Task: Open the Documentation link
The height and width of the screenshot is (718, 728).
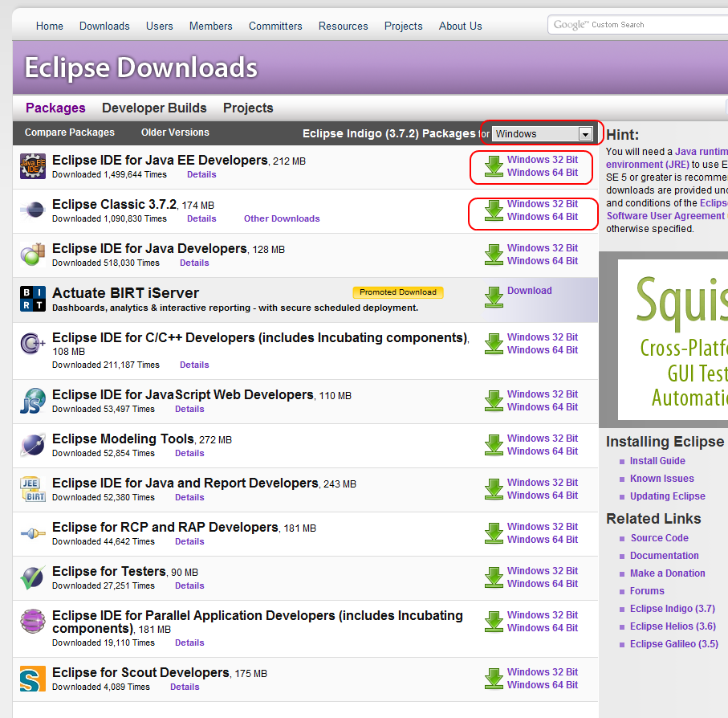Action: click(664, 556)
